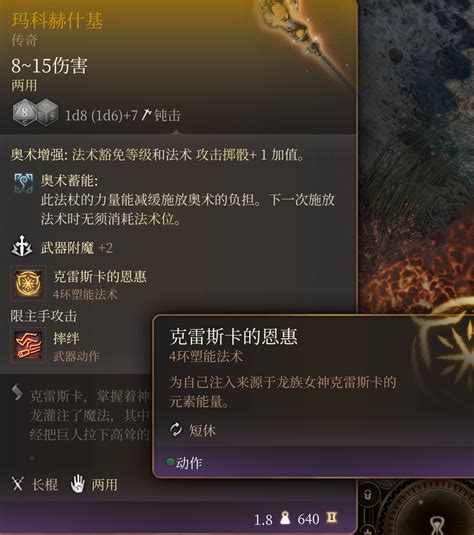Viewport: 474px width, 535px height.
Task: Click the d6 dice icon
Action: [47, 113]
